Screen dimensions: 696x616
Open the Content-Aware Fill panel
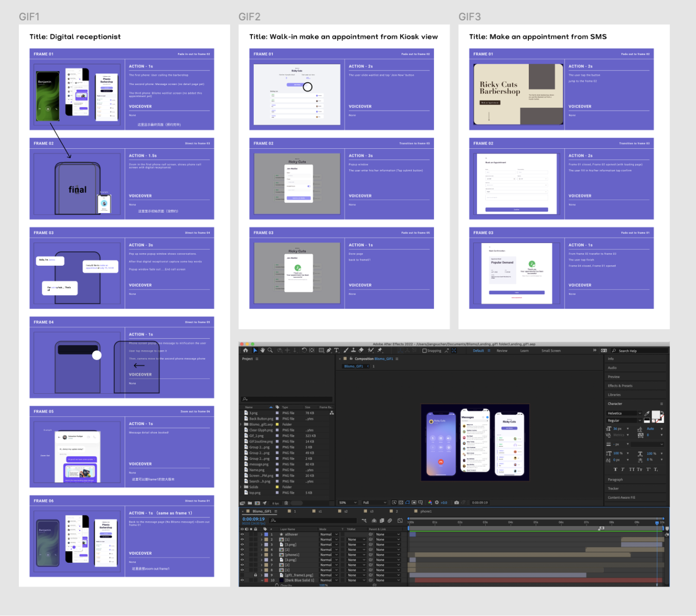click(x=622, y=497)
